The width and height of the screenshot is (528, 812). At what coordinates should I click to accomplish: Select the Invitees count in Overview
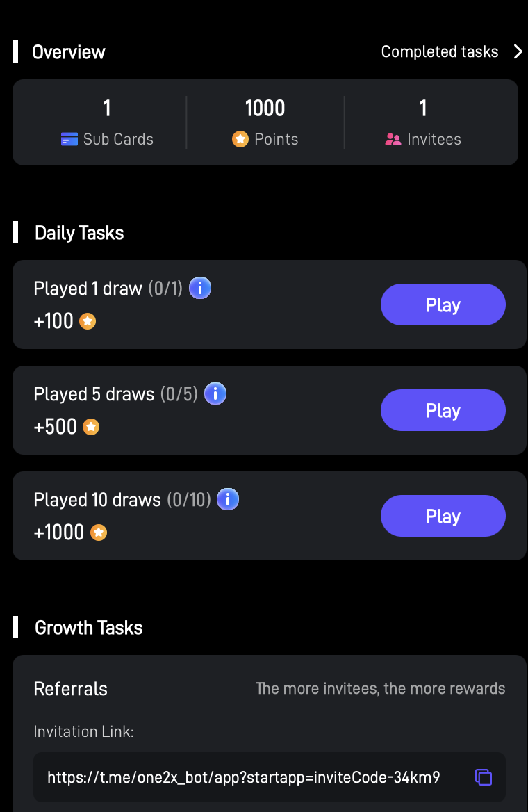point(422,108)
